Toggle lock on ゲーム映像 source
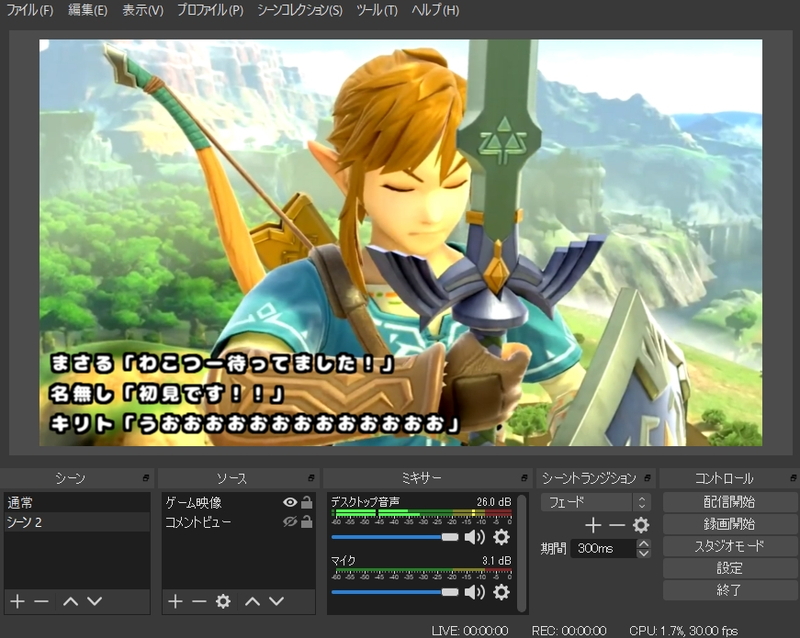The height and width of the screenshot is (638, 800). (307, 502)
